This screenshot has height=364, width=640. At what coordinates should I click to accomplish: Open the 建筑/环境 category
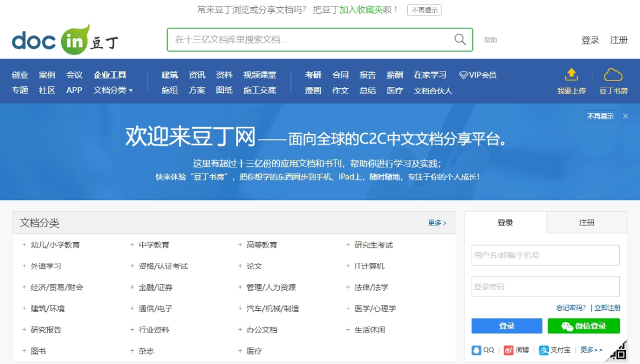pyautogui.click(x=47, y=308)
